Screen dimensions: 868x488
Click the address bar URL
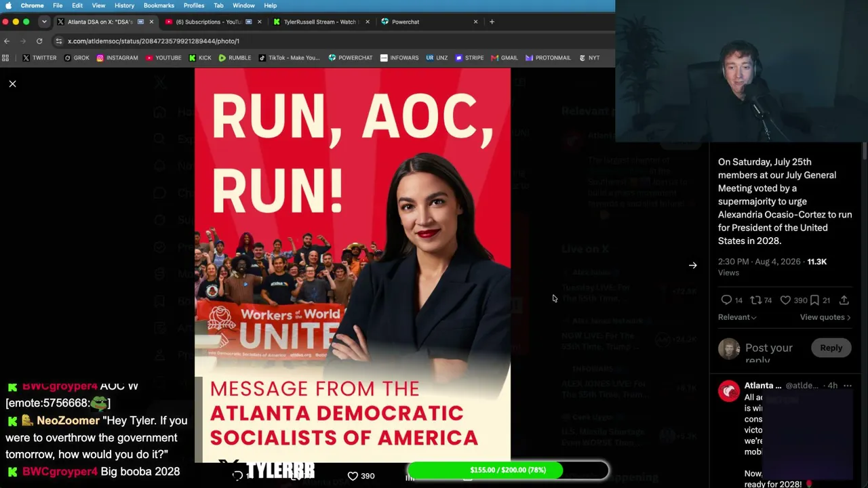click(153, 41)
